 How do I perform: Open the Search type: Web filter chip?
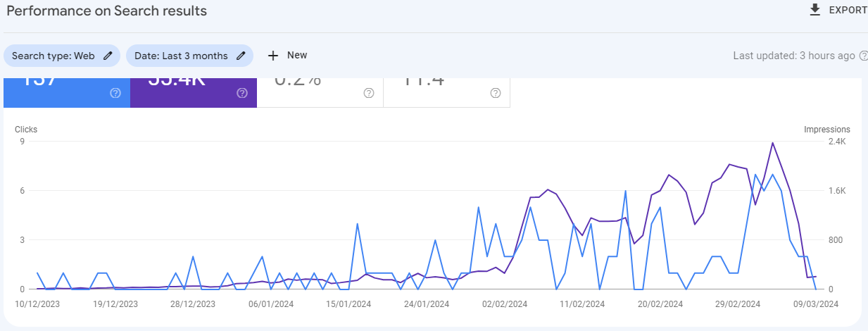click(62, 56)
